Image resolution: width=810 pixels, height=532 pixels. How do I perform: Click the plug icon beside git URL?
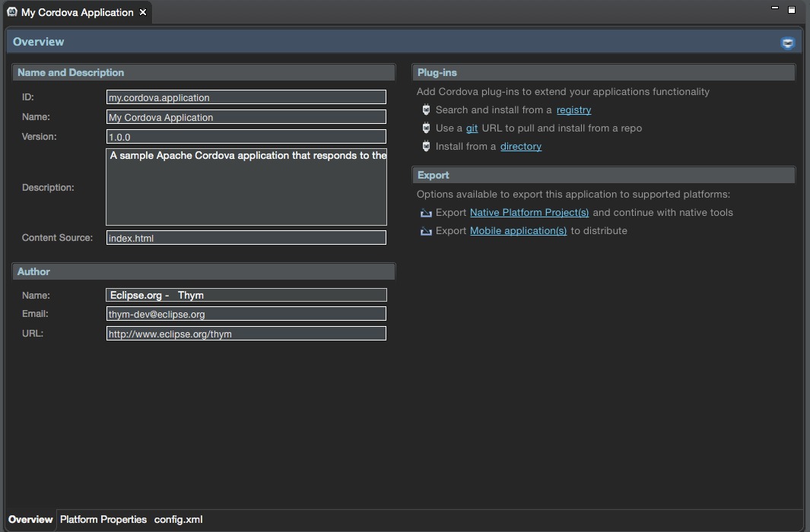(426, 128)
